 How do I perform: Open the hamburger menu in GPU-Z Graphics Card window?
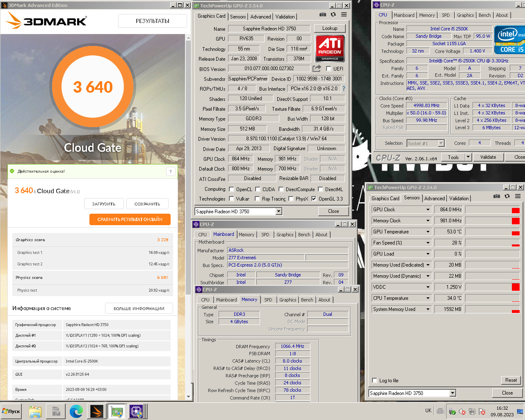point(344,14)
